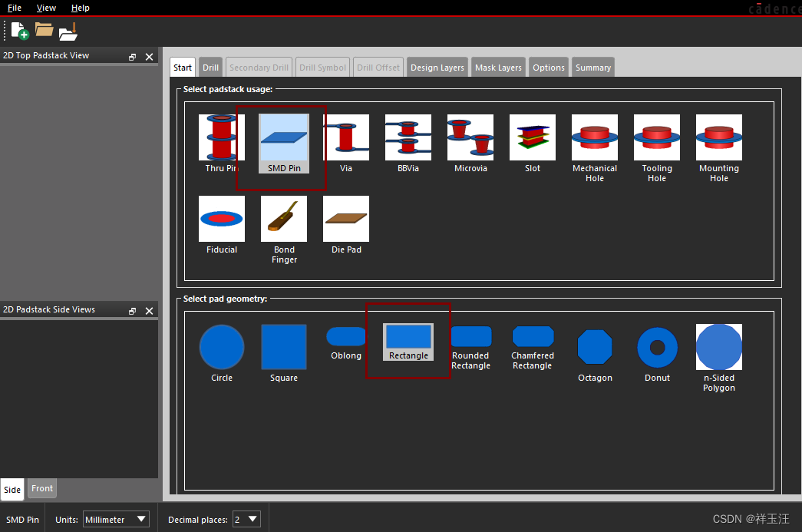Undock the 2D Top Padstack View panel
This screenshot has width=802, height=532.
pos(133,57)
